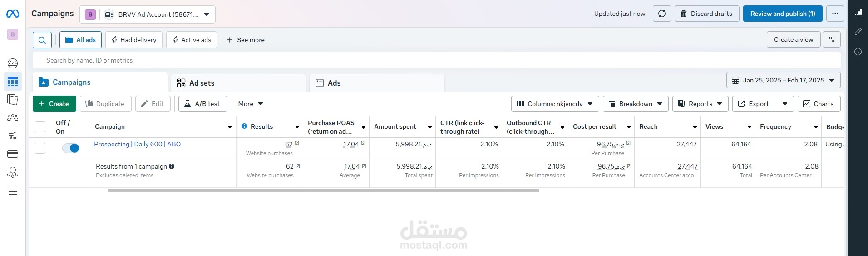Click the Meta logo icon
Image resolution: width=868 pixels, height=256 pixels.
pos(13,14)
